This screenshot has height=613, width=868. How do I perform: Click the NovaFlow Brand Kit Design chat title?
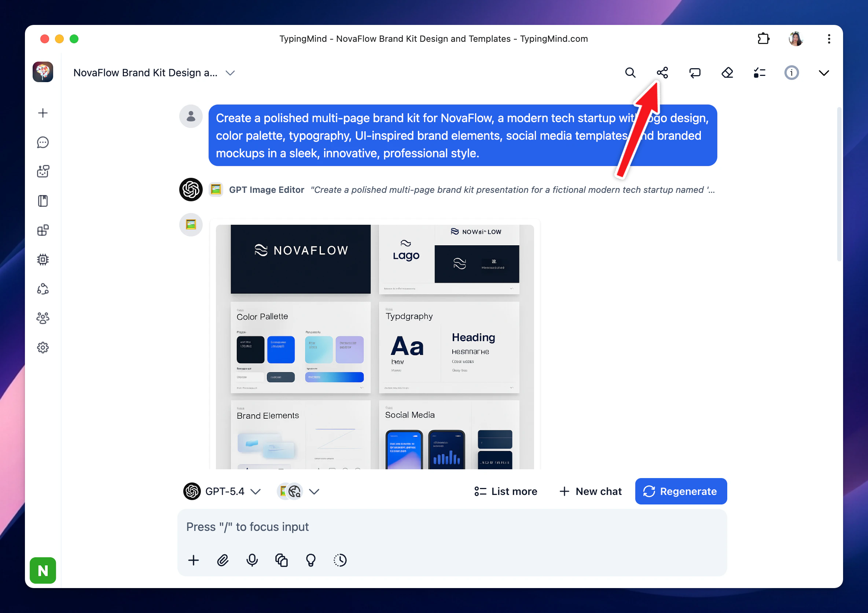pyautogui.click(x=145, y=73)
